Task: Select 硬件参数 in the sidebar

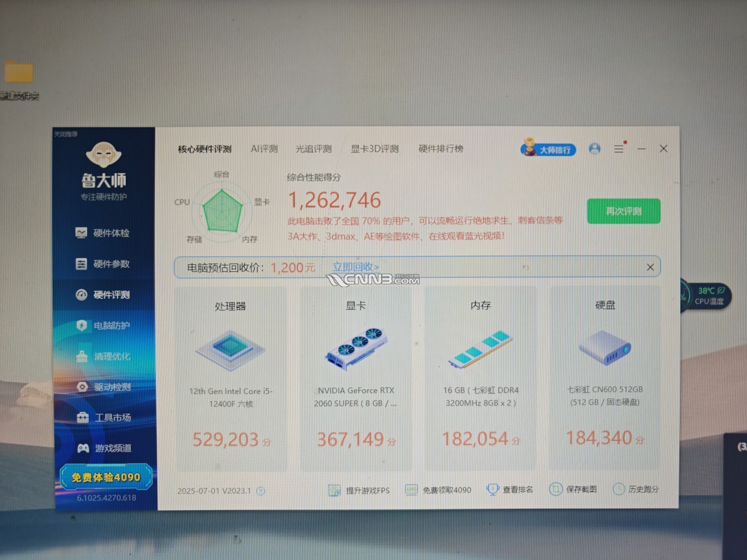Action: (103, 264)
